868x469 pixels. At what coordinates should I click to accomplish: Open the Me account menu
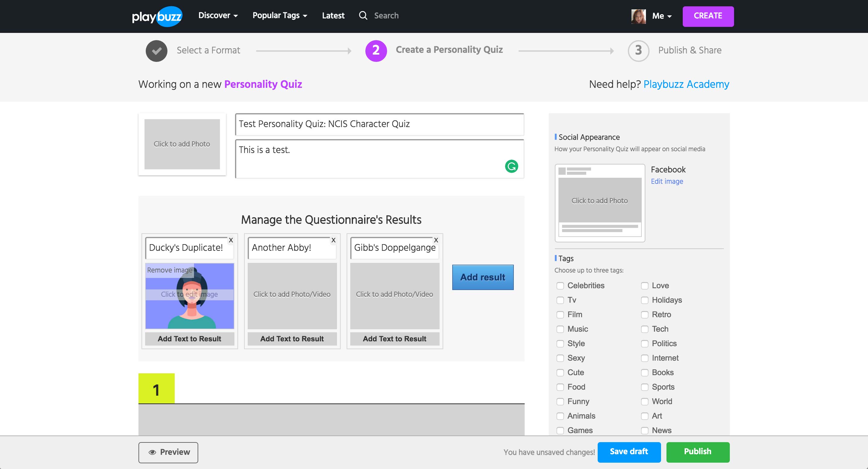pyautogui.click(x=661, y=16)
